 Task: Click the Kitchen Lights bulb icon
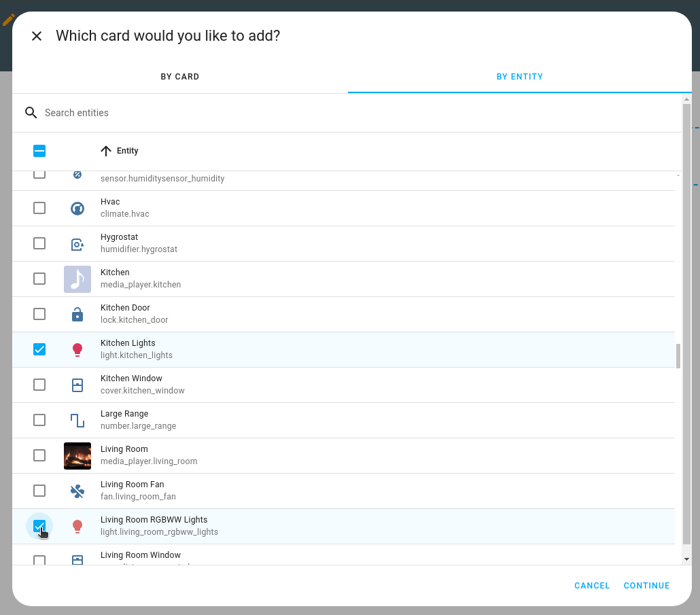[77, 349]
